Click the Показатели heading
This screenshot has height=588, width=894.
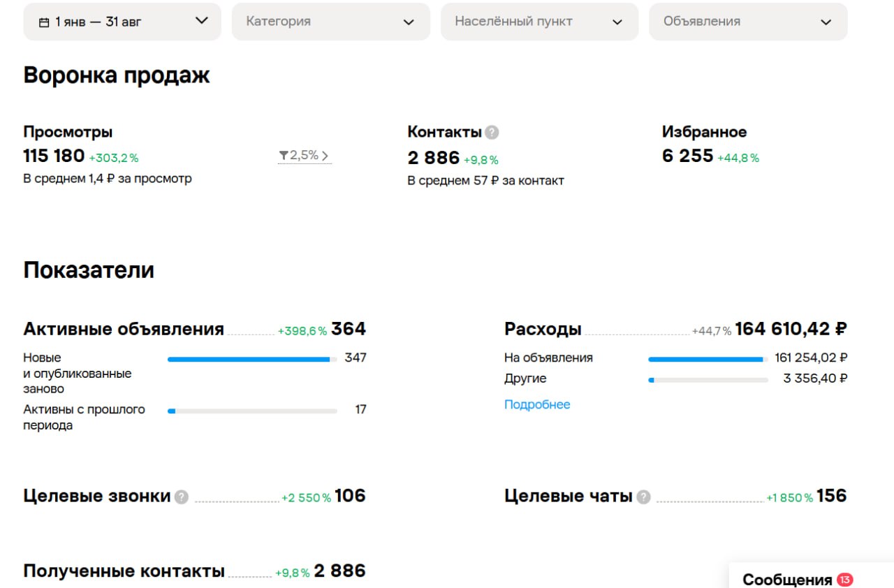point(89,270)
